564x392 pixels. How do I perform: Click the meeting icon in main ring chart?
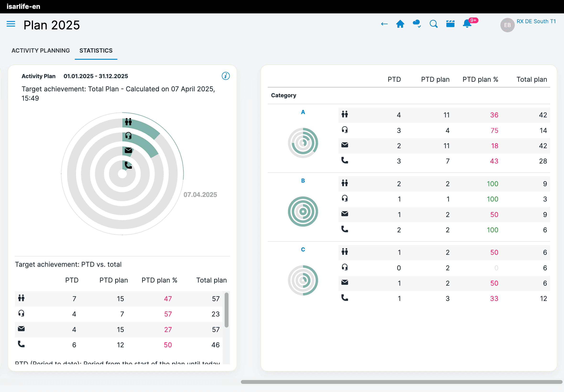tap(128, 122)
